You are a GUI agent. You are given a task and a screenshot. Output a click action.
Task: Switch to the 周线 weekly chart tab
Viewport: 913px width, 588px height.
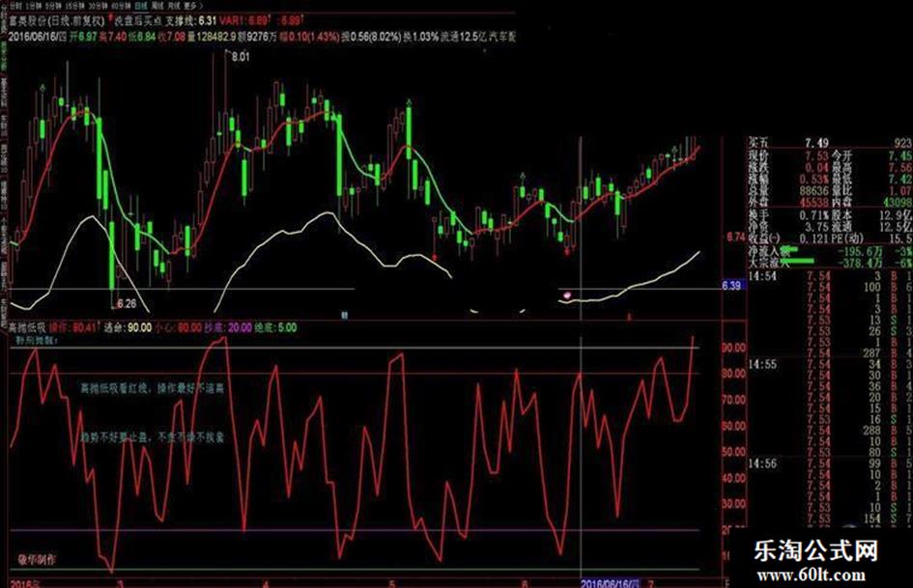157,5
